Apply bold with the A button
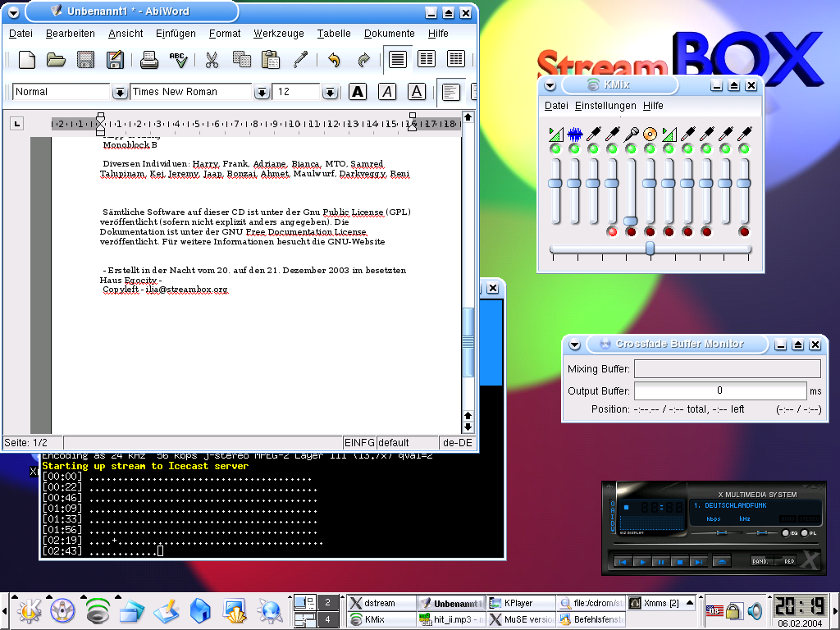The height and width of the screenshot is (630, 840). [358, 92]
